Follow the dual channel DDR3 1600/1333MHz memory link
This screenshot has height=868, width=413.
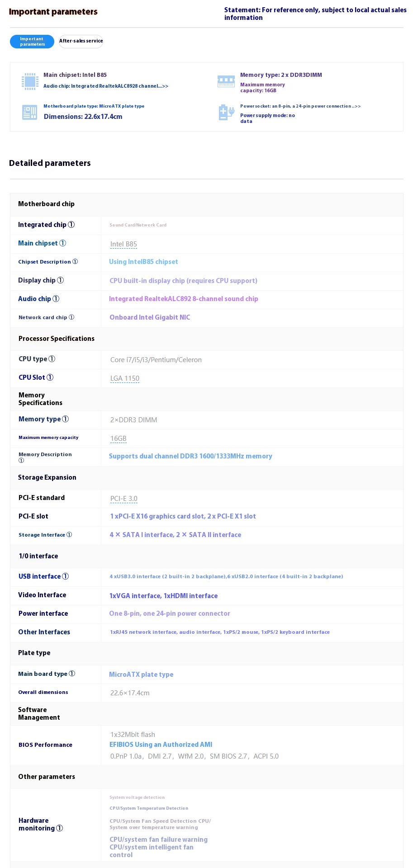(190, 456)
